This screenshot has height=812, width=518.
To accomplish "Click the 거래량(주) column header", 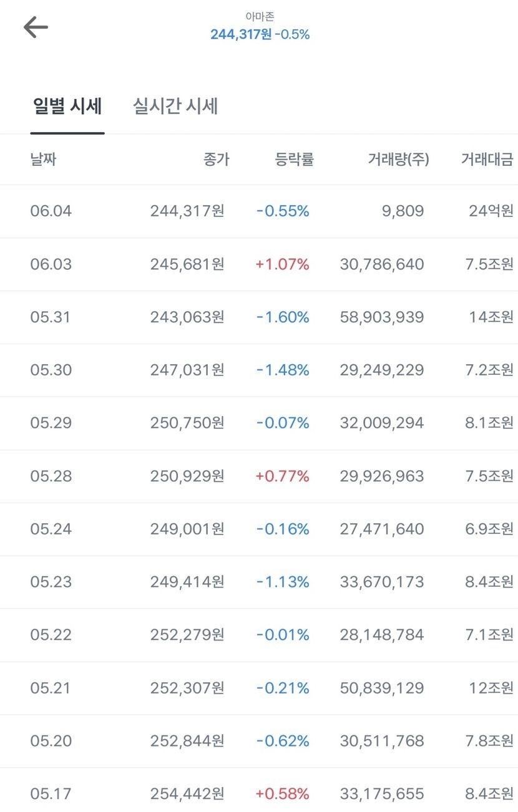I will (x=398, y=160).
